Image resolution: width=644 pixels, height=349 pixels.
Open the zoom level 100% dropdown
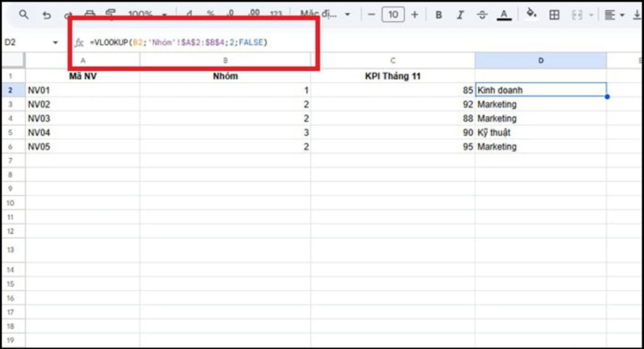coord(147,14)
